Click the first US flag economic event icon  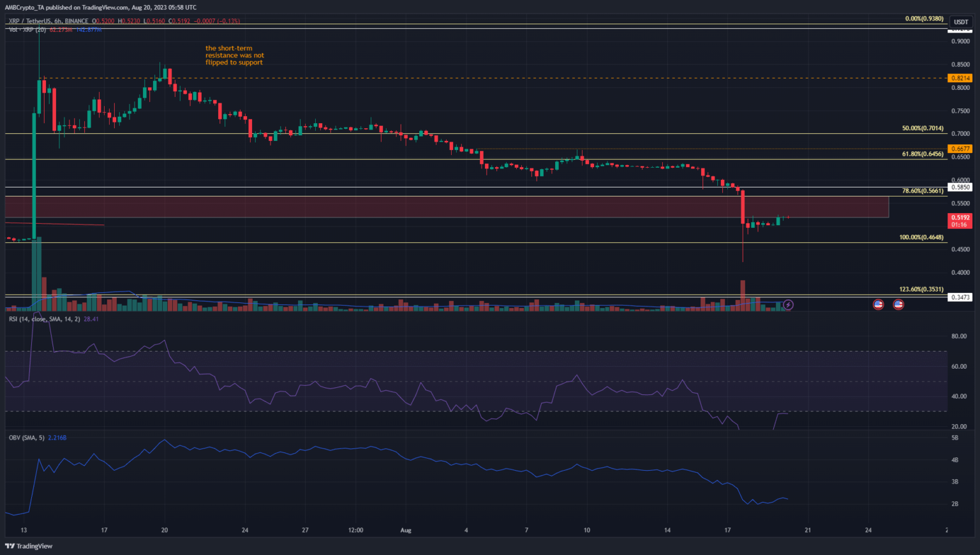pos(878,305)
